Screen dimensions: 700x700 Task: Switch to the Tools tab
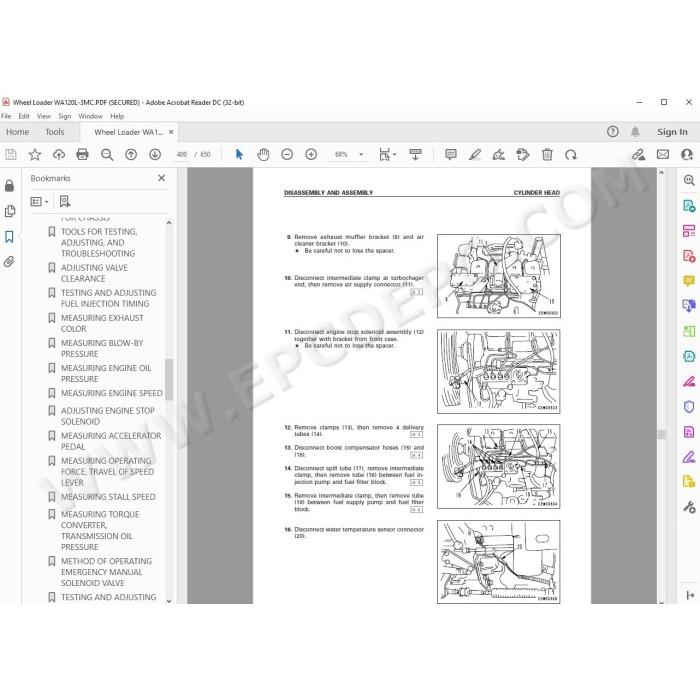click(x=54, y=132)
